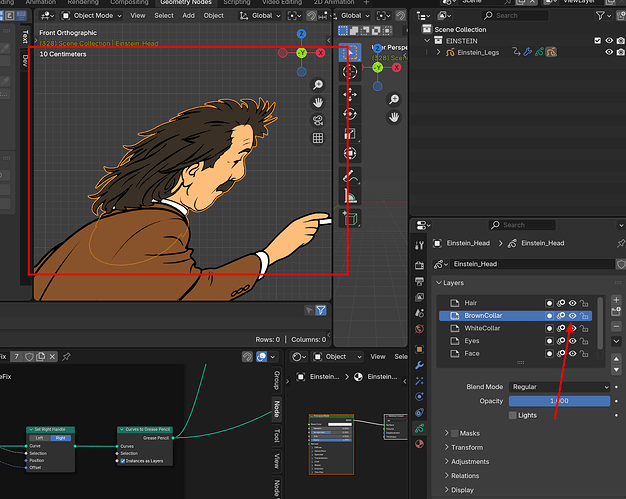Pin the node group in the node editor
Screen dimensions: 626x499
coord(66,356)
